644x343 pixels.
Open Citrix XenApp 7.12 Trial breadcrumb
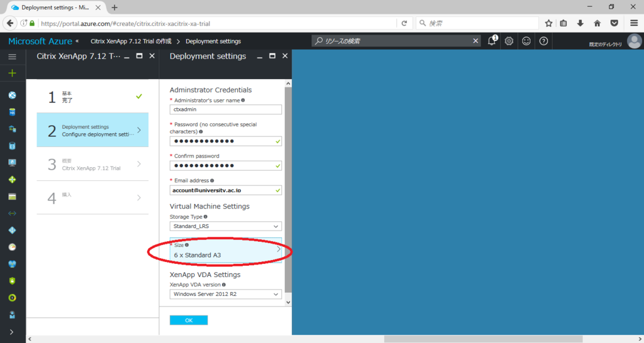tap(131, 41)
